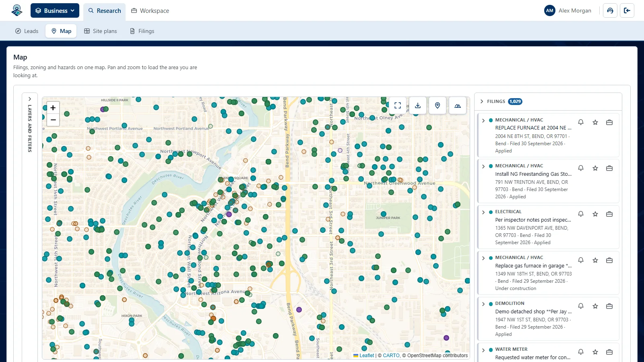This screenshot has height=362, width=644.
Task: Open the Business dropdown menu
Action: pyautogui.click(x=55, y=10)
